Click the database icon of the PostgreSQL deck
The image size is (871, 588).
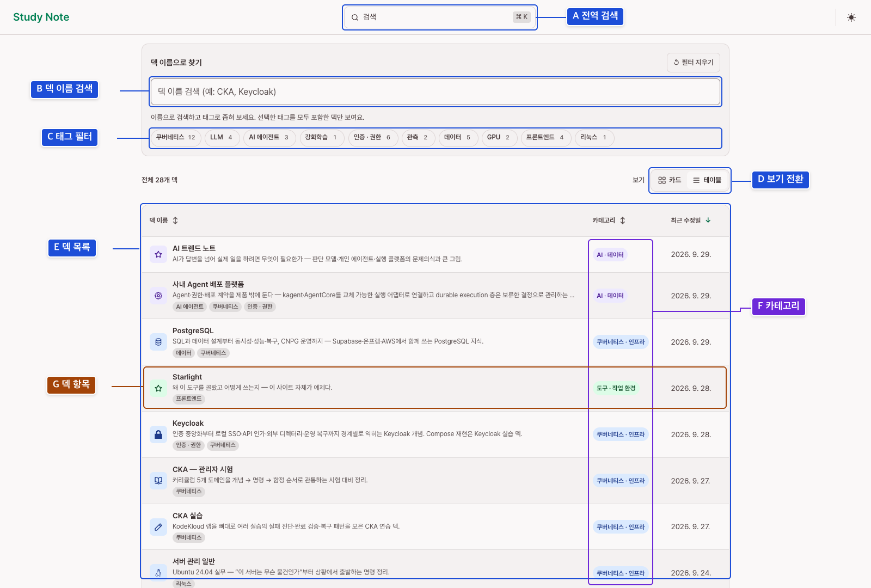click(158, 342)
